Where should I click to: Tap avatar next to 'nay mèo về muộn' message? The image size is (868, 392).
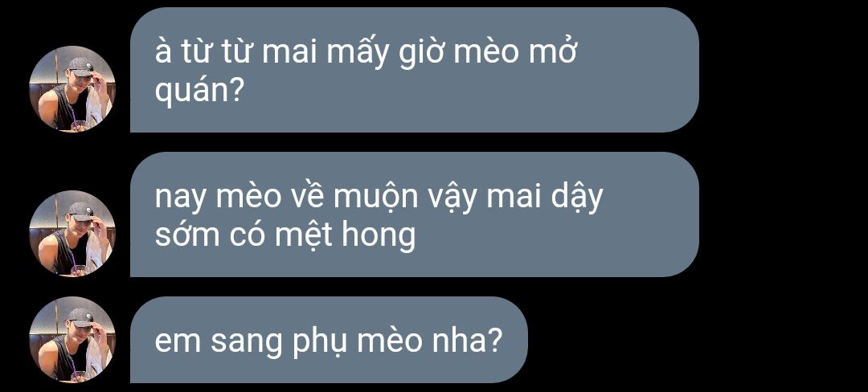[x=72, y=233]
